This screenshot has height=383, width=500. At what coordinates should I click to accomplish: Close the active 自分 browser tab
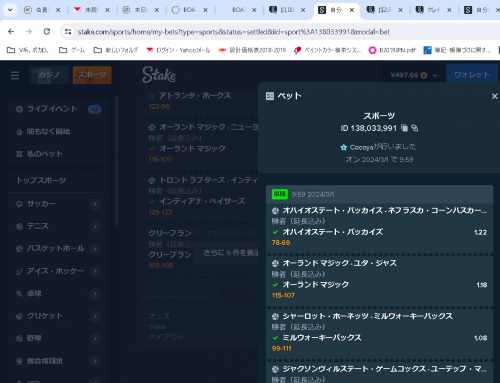[x=352, y=10]
